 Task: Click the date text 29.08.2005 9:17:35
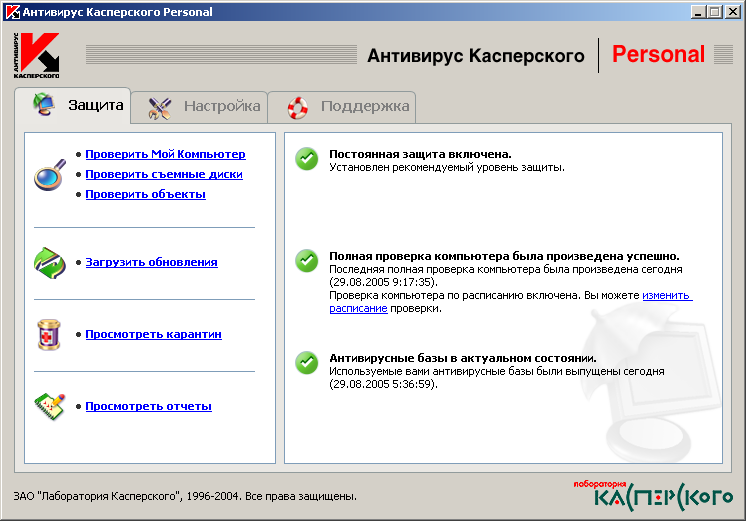tap(382, 282)
